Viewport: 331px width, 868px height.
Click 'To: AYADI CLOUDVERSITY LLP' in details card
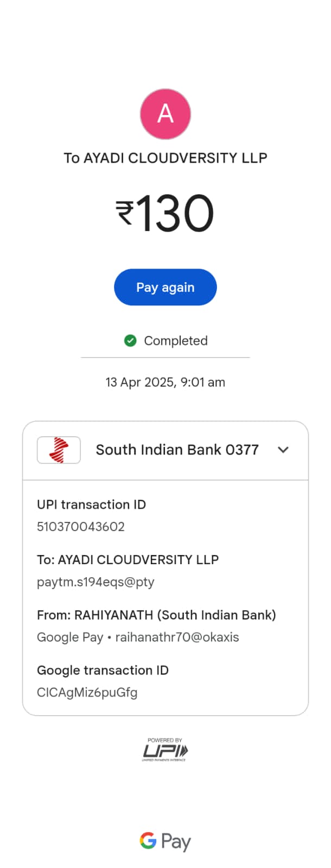(x=128, y=560)
